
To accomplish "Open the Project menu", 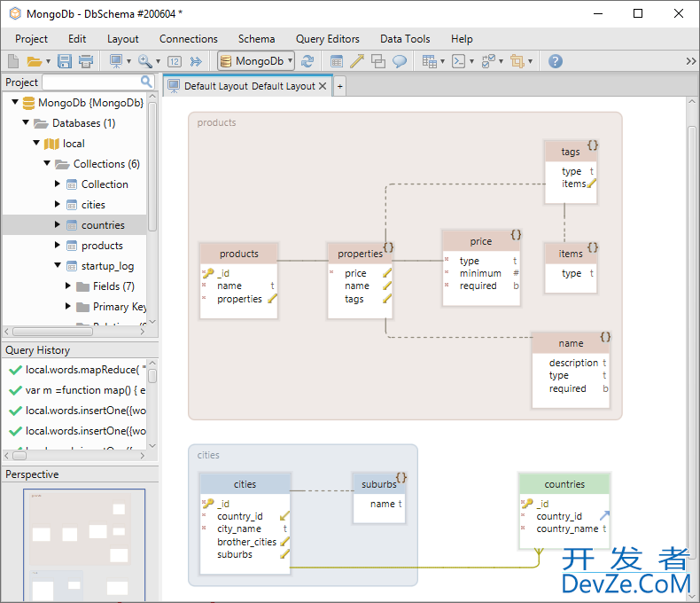I will (x=31, y=39).
